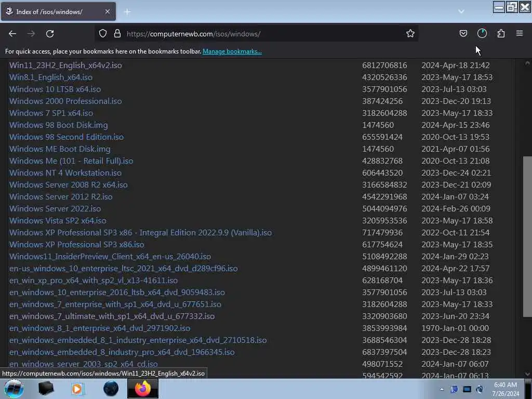Open Windows NT 4 Workstation.iso link
The image size is (532, 399).
coord(65,172)
